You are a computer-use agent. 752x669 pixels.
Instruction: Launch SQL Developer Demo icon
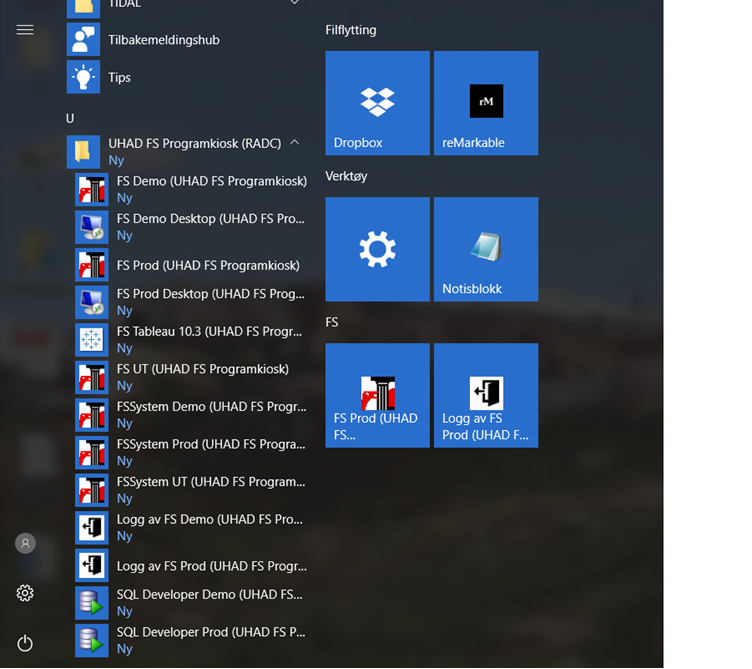tap(92, 603)
